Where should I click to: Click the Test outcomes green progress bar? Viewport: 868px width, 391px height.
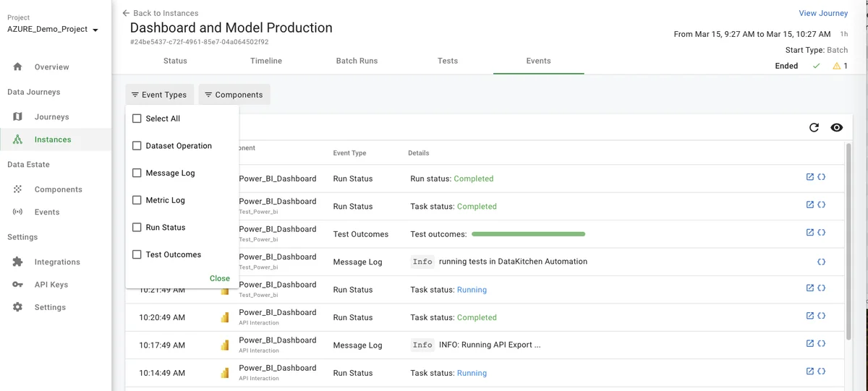click(528, 234)
